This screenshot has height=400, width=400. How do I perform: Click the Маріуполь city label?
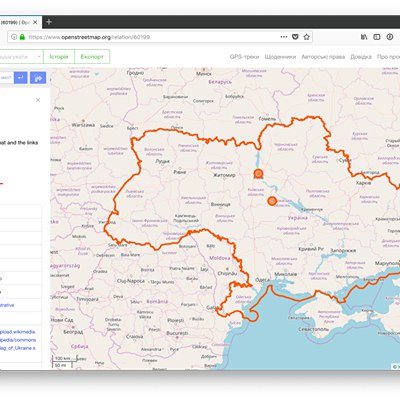click(387, 263)
